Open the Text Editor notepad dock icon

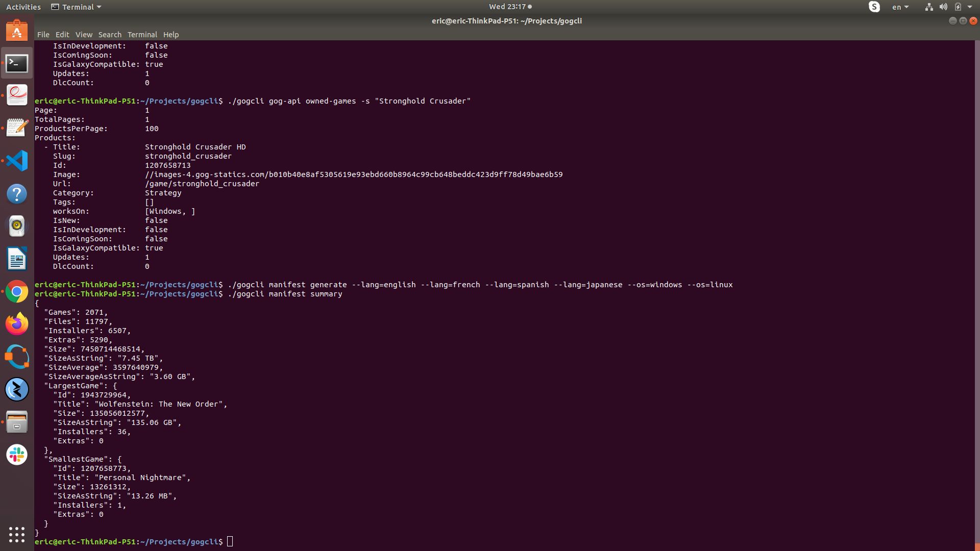coord(17,128)
